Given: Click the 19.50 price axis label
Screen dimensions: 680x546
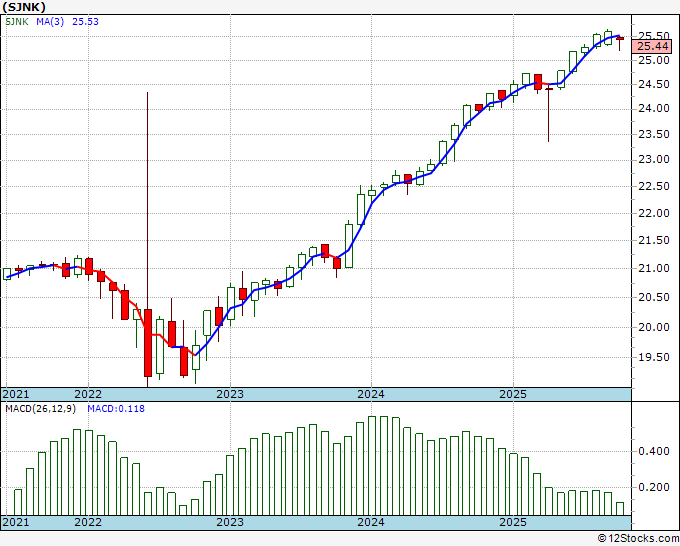Looking at the screenshot, I should [654, 357].
